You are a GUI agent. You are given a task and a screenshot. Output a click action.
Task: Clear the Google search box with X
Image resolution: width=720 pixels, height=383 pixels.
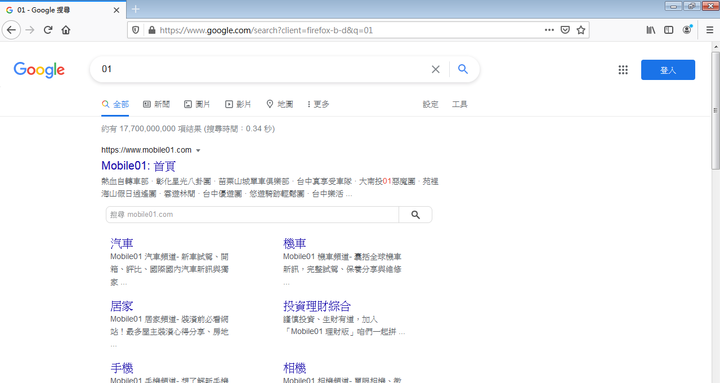435,69
